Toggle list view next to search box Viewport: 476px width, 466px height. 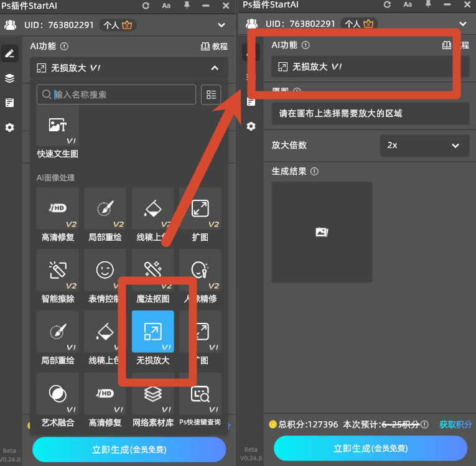pyautogui.click(x=211, y=95)
